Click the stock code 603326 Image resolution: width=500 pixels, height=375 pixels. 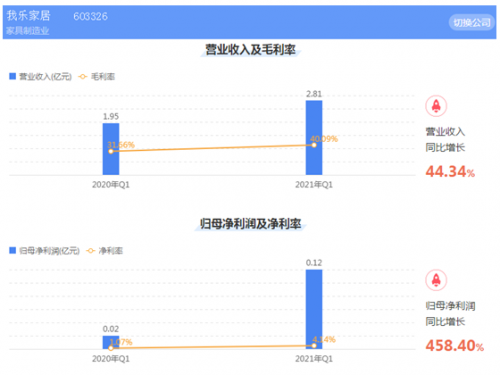point(90,16)
